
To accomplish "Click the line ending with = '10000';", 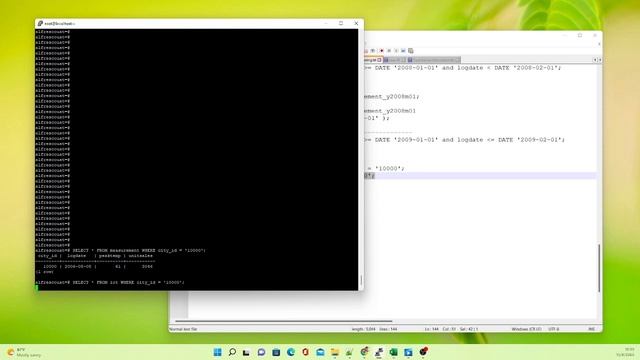I will (384, 168).
